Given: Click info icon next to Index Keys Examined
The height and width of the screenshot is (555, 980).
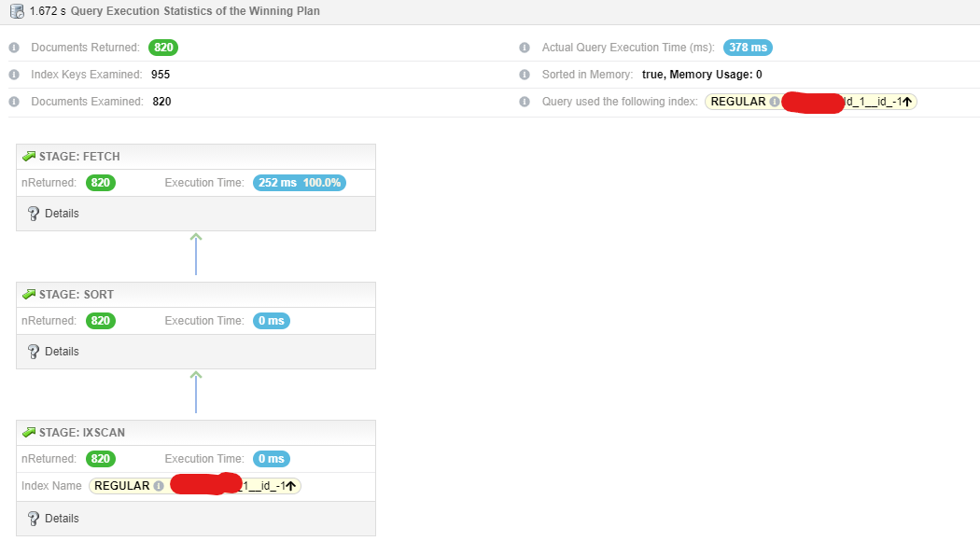Looking at the screenshot, I should (x=14, y=75).
